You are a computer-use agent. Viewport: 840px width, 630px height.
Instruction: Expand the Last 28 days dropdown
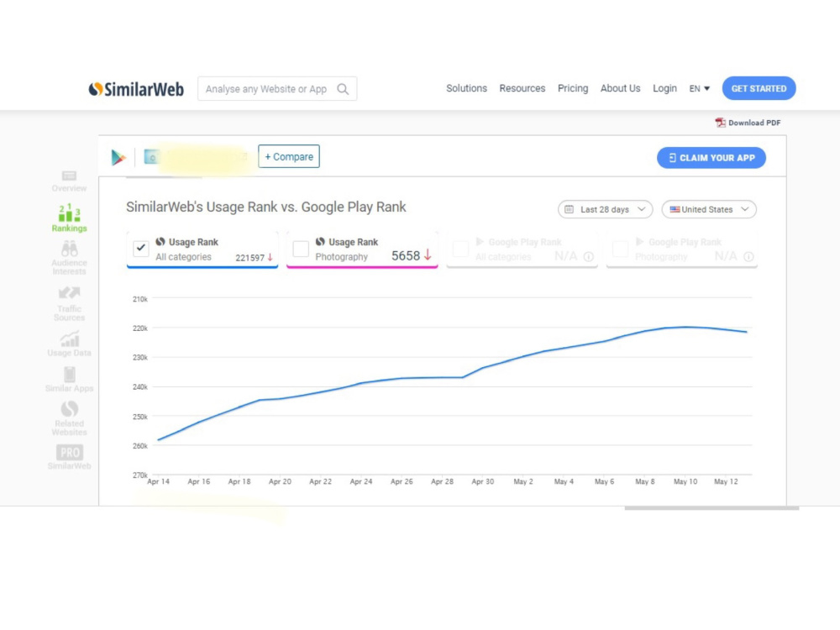[x=606, y=209]
